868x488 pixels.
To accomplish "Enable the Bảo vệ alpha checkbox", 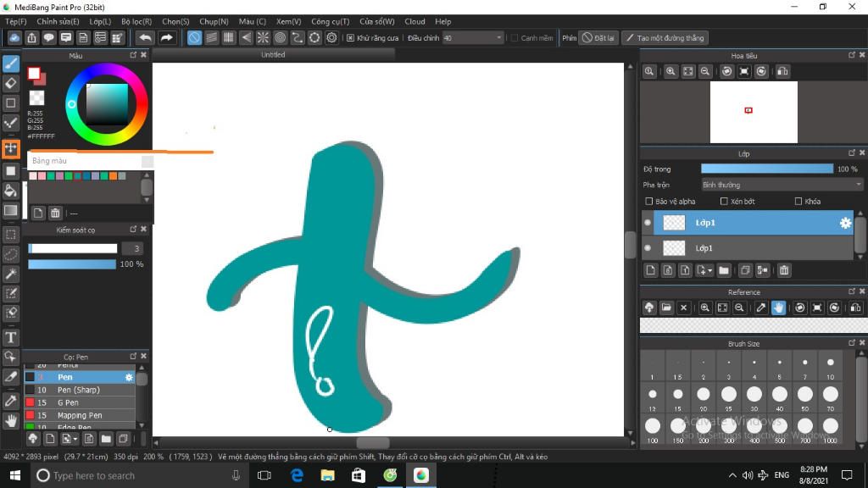I will pos(648,202).
